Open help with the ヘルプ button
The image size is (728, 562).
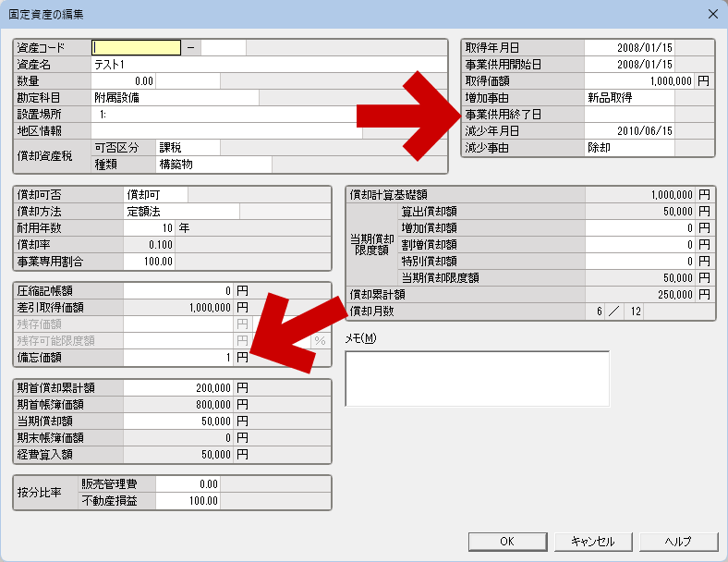coord(678,542)
